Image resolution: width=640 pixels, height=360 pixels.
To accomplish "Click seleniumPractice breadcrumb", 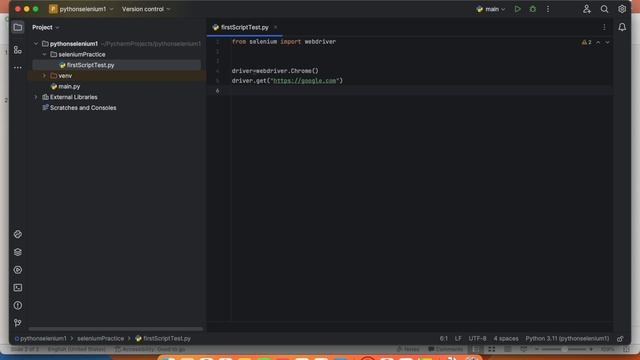I will pos(100,338).
